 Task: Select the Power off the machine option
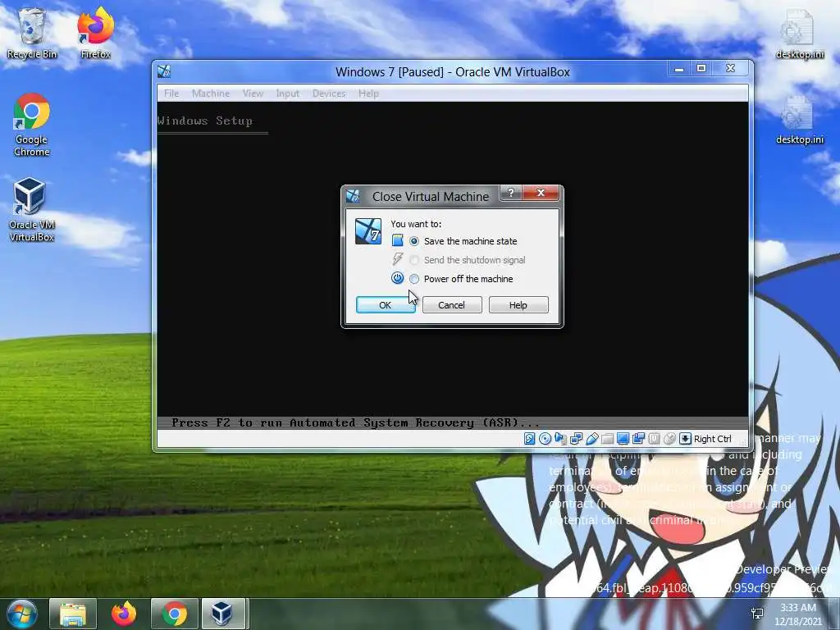(x=414, y=279)
